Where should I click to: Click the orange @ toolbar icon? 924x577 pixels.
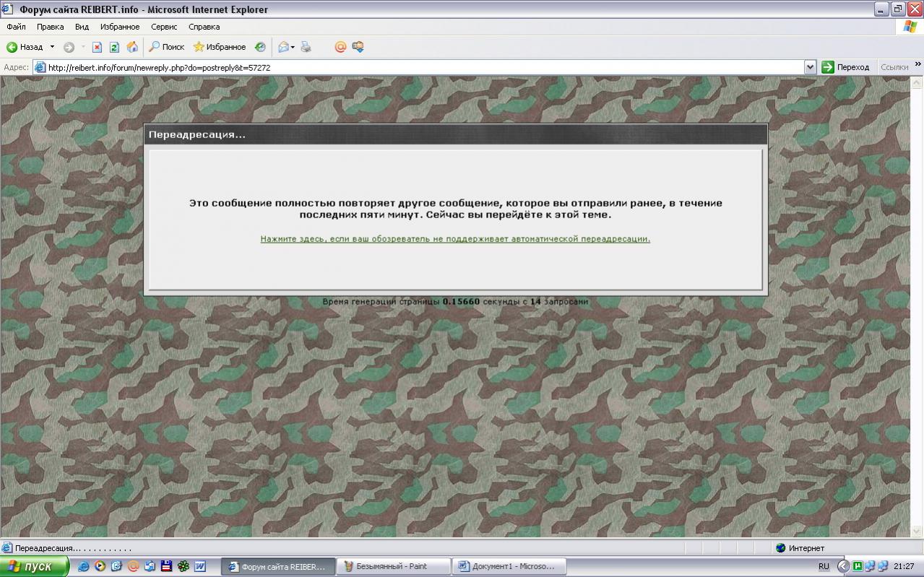click(x=340, y=47)
